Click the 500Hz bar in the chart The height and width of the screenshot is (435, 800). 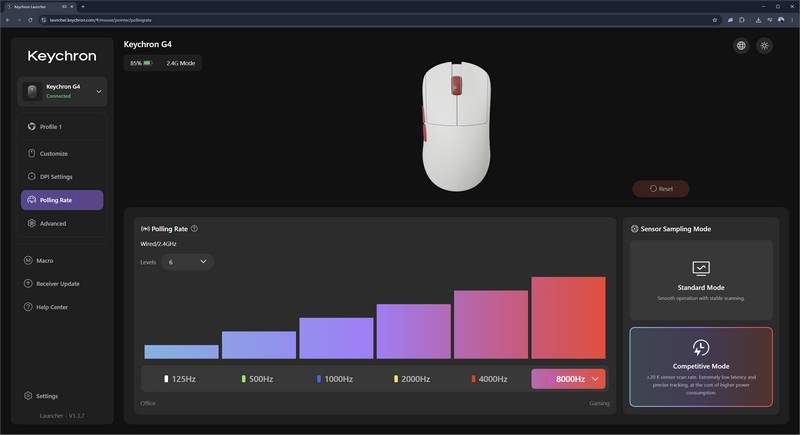[x=259, y=345]
